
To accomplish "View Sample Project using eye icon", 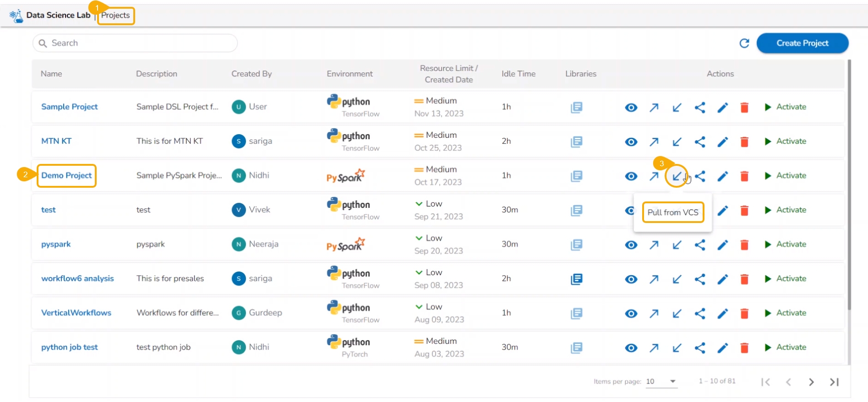I will (631, 108).
